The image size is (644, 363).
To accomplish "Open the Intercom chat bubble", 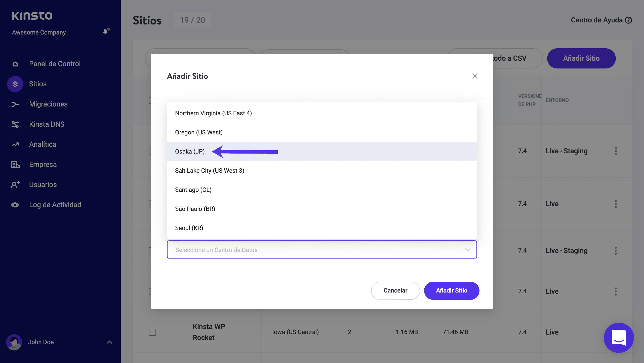I will [x=619, y=338].
